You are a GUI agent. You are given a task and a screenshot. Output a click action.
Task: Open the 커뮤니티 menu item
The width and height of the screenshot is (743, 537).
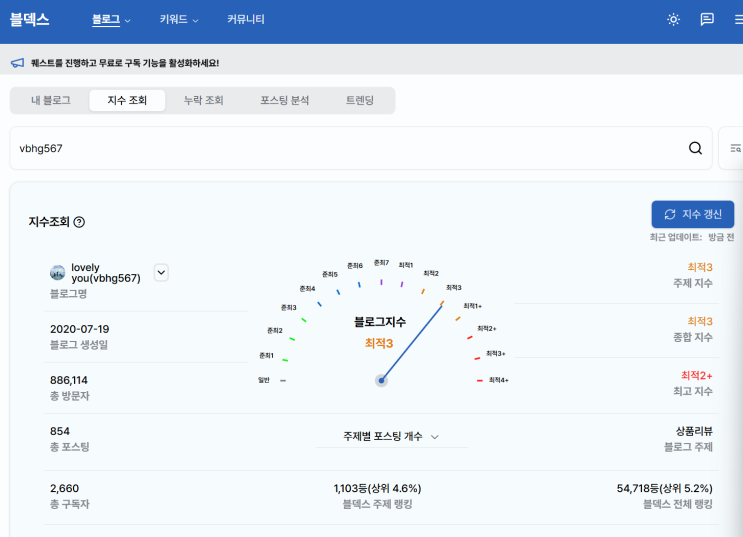(245, 19)
